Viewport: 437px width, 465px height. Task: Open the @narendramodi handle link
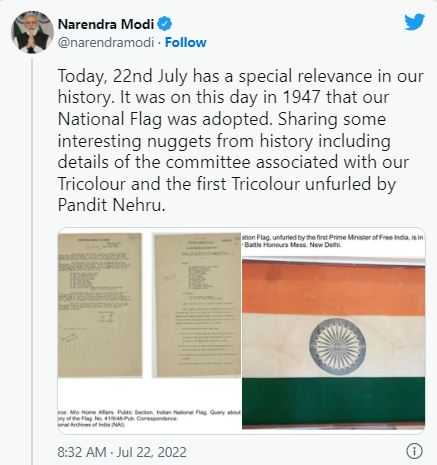tap(106, 43)
